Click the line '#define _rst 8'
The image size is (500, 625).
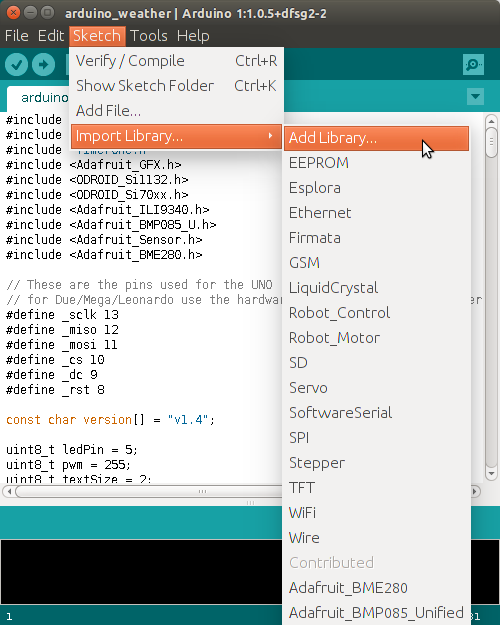(x=55, y=390)
